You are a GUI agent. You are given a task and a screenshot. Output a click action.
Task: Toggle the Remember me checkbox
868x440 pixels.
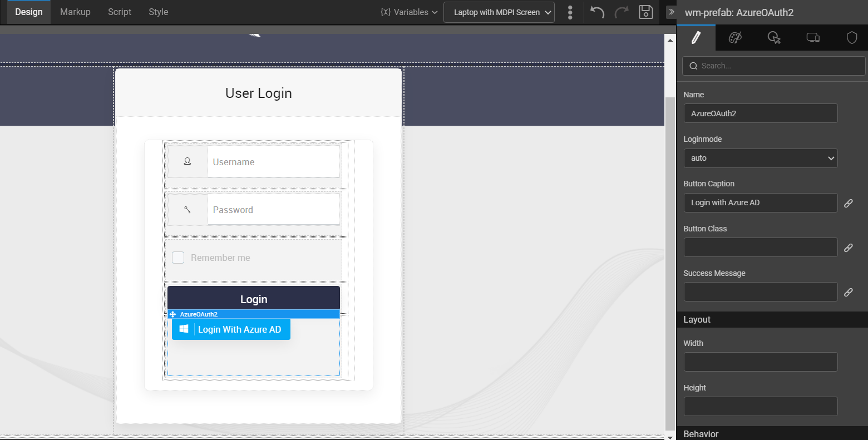point(178,258)
